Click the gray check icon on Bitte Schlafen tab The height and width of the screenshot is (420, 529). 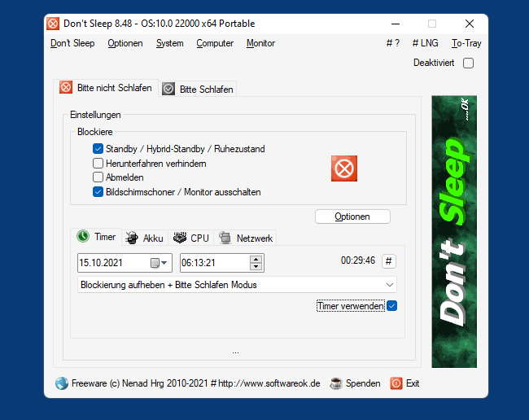point(168,89)
